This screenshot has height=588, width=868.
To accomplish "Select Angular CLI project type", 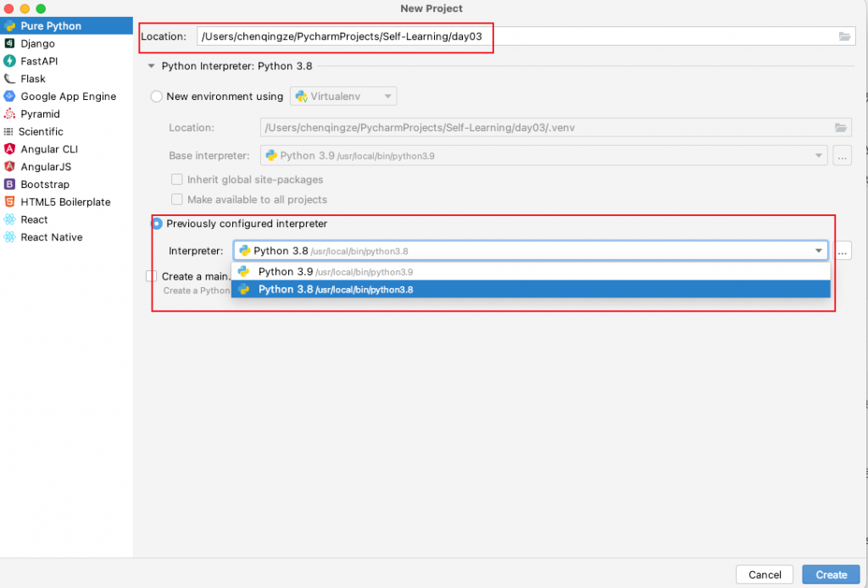I will coord(66,149).
